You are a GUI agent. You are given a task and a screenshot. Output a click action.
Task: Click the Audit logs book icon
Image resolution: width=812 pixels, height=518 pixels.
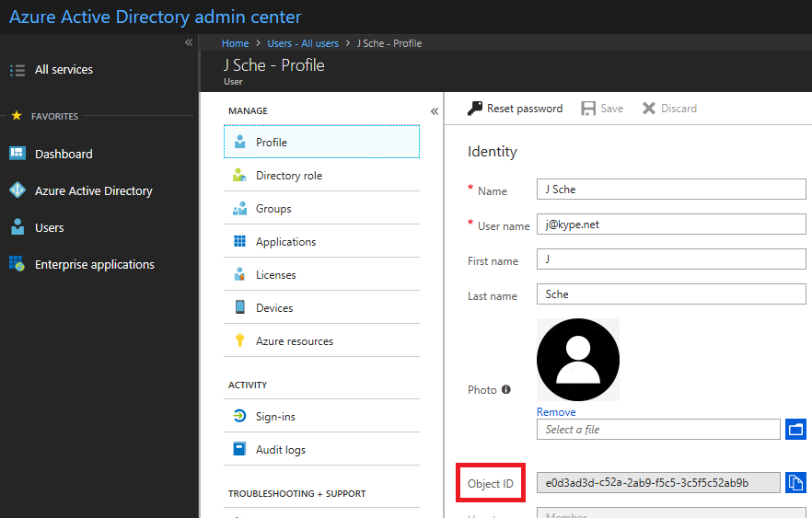(239, 449)
